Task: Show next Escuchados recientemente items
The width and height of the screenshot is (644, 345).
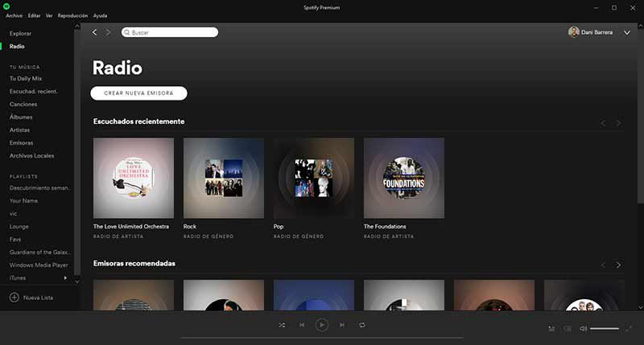Action: [618, 123]
